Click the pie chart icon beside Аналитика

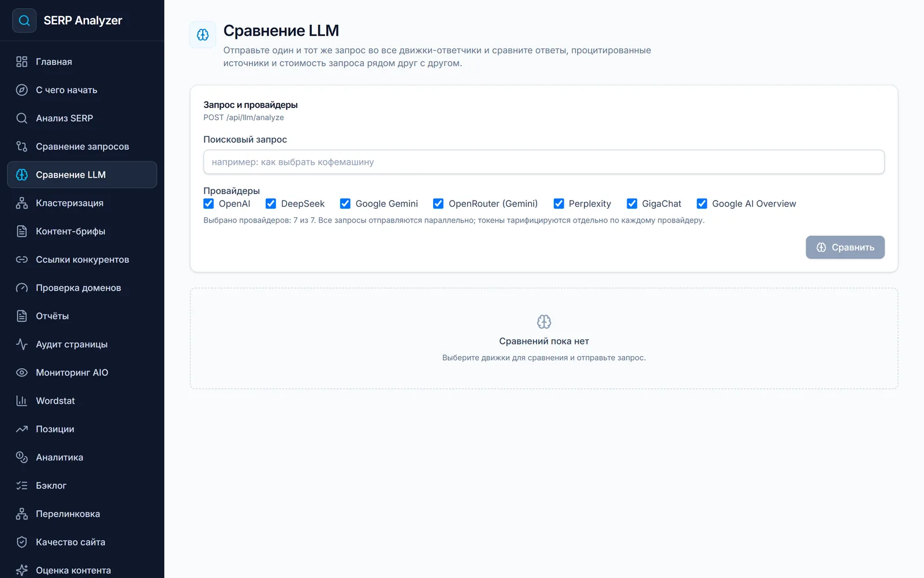pos(22,458)
